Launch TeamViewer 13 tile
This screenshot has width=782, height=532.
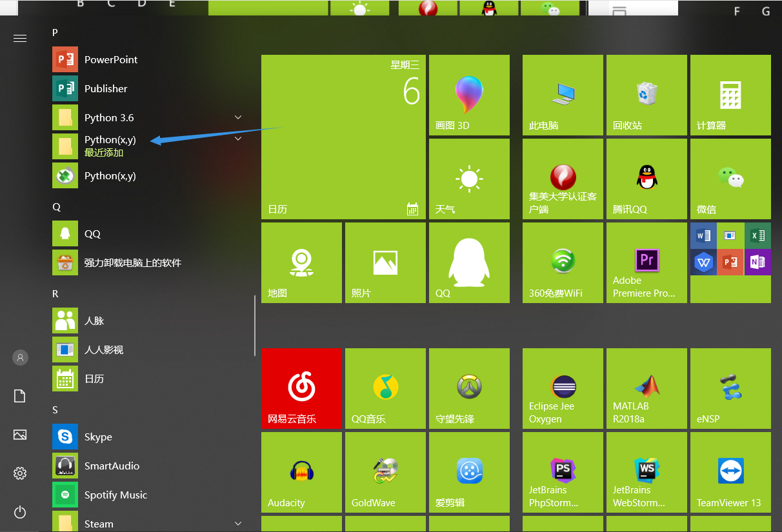click(730, 472)
